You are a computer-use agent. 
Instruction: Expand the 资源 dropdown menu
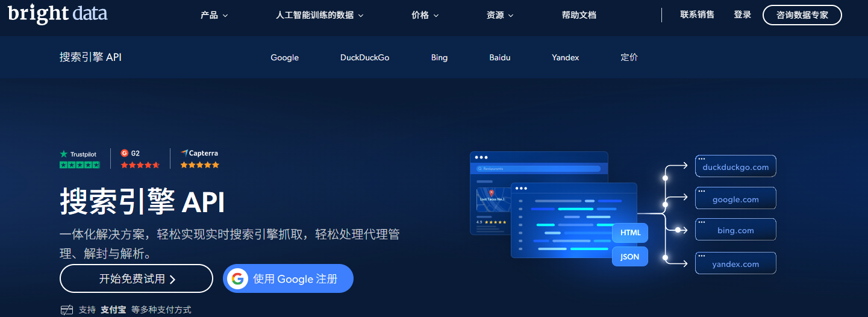click(500, 15)
